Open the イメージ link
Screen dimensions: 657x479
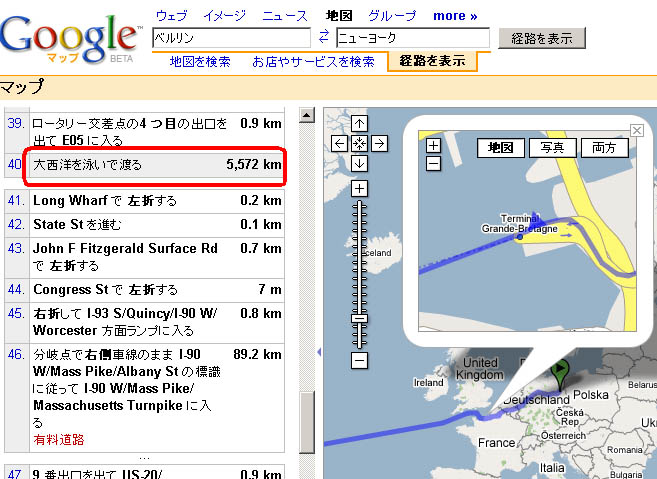[x=225, y=16]
